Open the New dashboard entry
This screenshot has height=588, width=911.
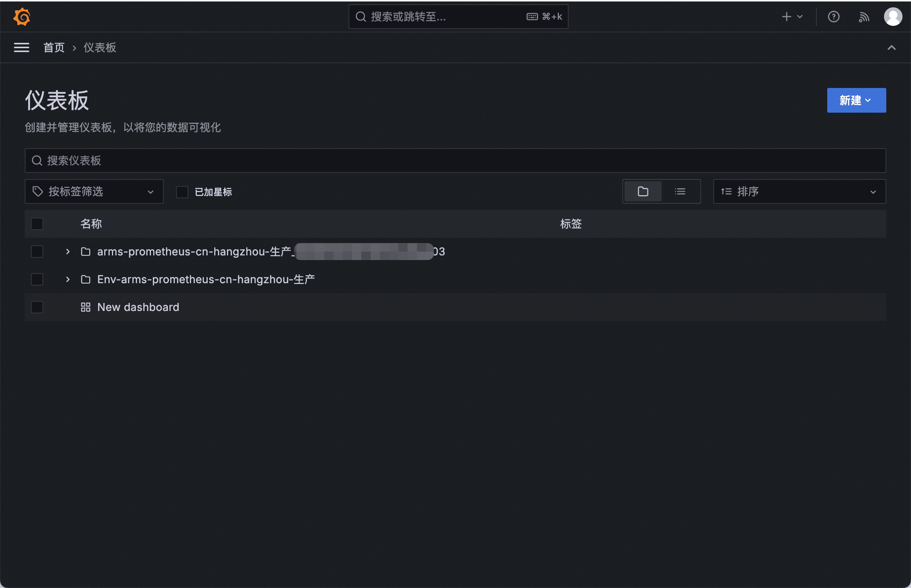138,307
